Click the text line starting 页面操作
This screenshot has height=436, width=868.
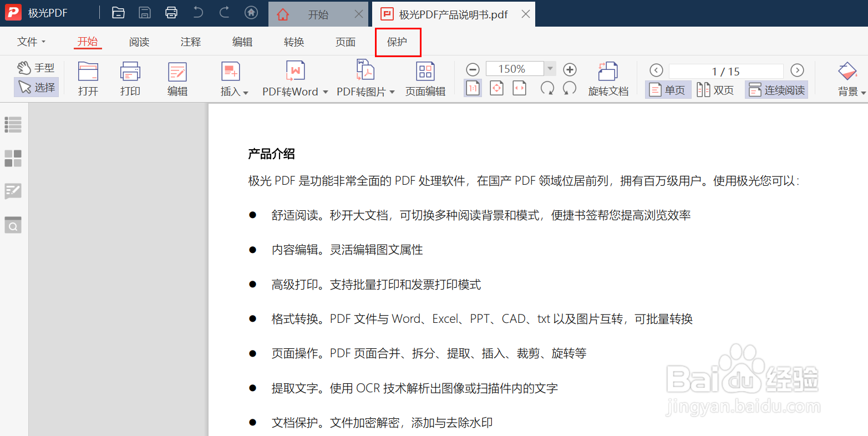(x=429, y=353)
